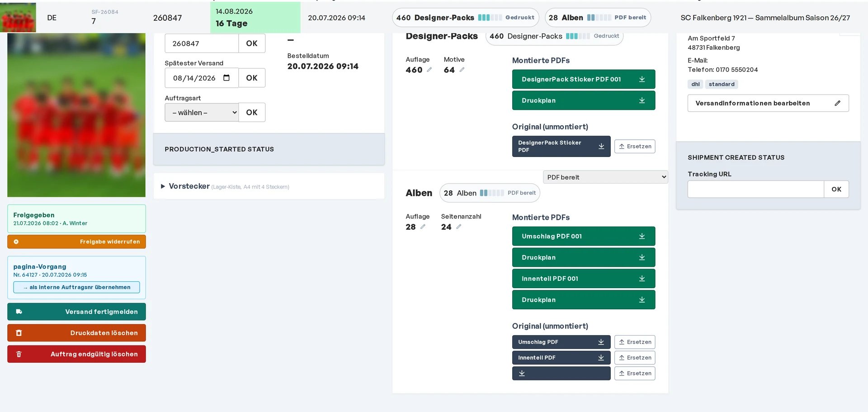Download original Innenteil PDF
The image size is (868, 412).
tap(561, 357)
